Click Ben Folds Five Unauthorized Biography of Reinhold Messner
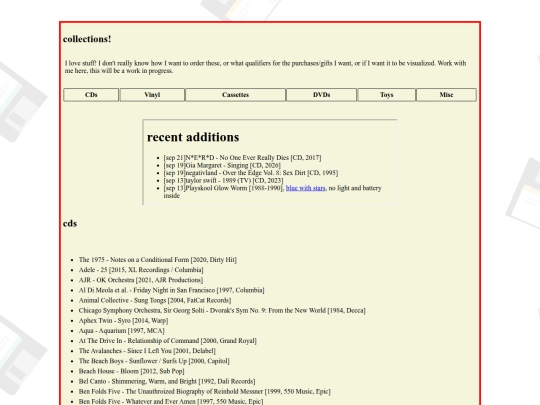This screenshot has height=405, width=540. click(x=205, y=392)
